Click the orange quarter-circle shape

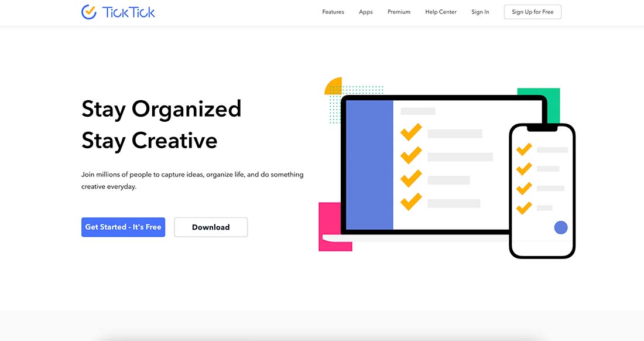coord(334,86)
